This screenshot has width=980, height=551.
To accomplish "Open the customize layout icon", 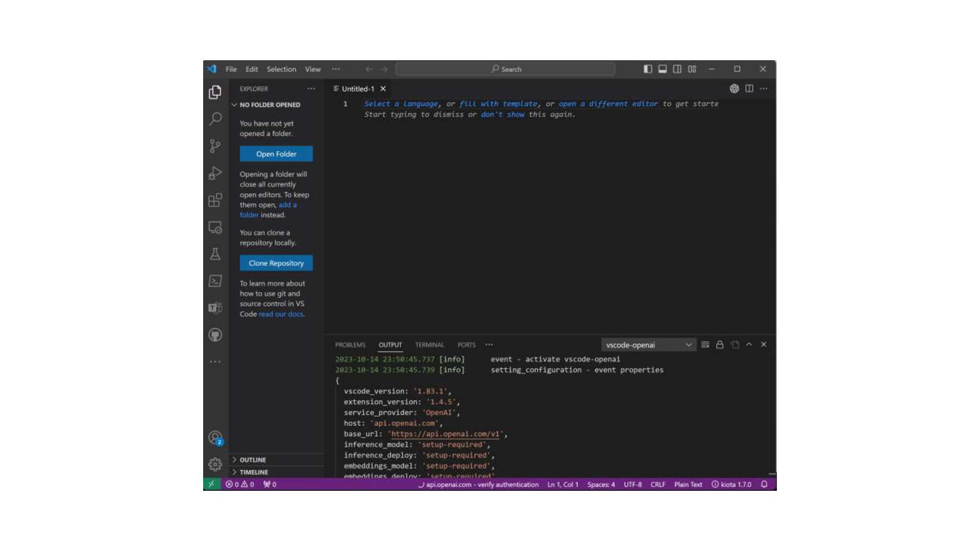I will click(x=692, y=69).
